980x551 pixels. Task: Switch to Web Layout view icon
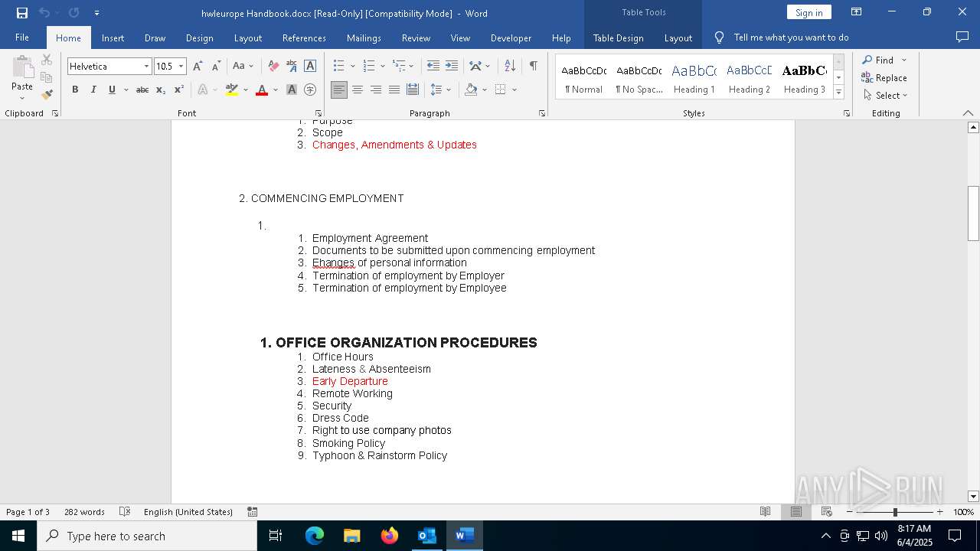click(826, 512)
